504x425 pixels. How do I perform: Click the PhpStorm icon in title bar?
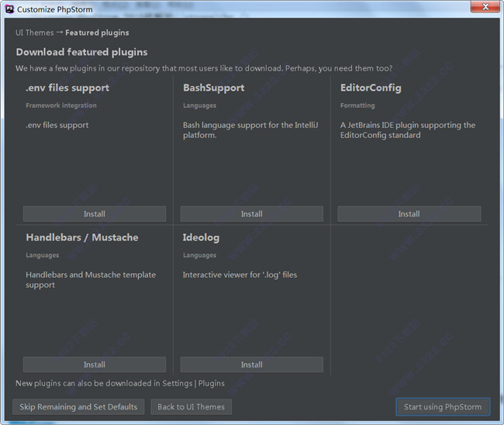click(x=9, y=9)
